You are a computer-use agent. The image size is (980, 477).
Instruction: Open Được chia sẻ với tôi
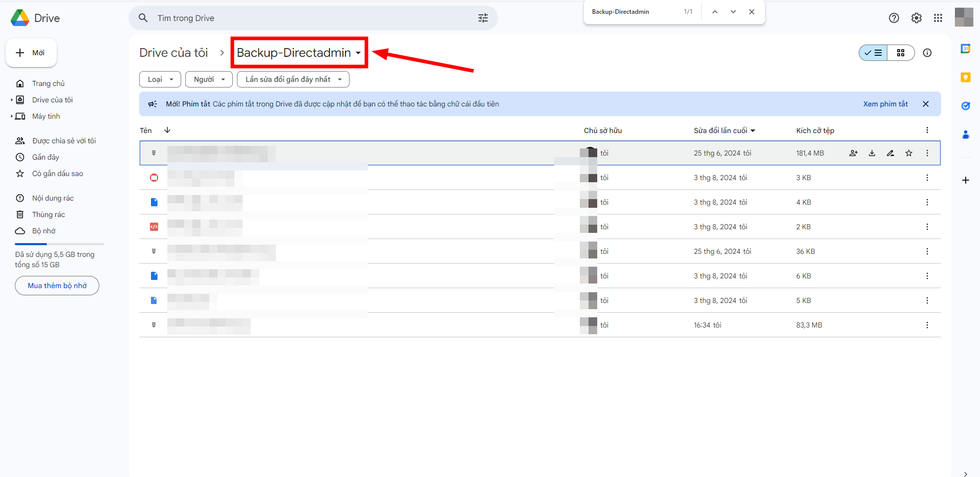click(64, 141)
